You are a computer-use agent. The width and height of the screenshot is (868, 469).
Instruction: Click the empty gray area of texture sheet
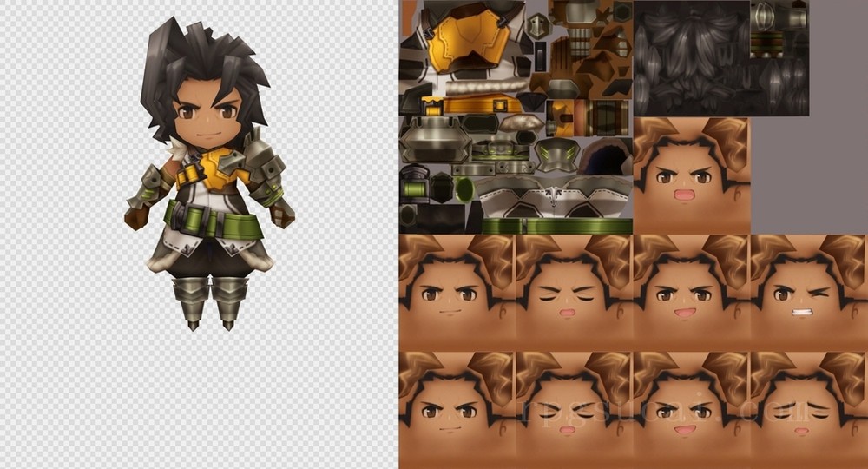click(x=807, y=174)
